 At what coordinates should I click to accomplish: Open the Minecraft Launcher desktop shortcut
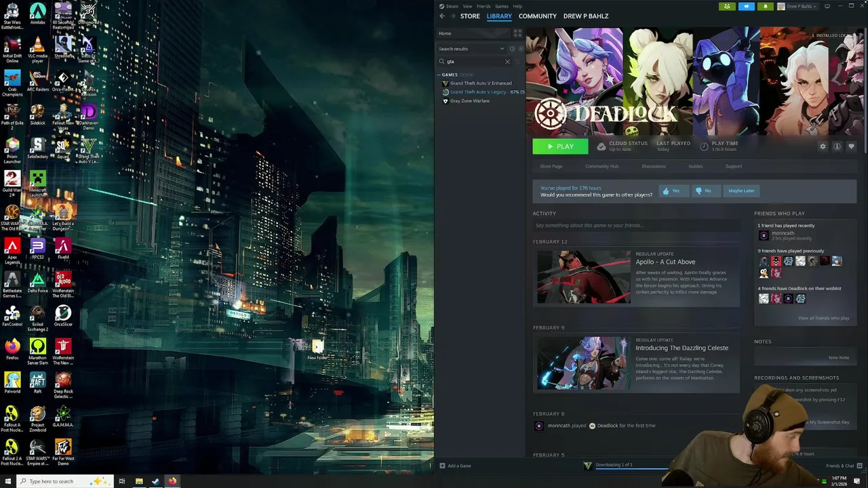[37, 184]
